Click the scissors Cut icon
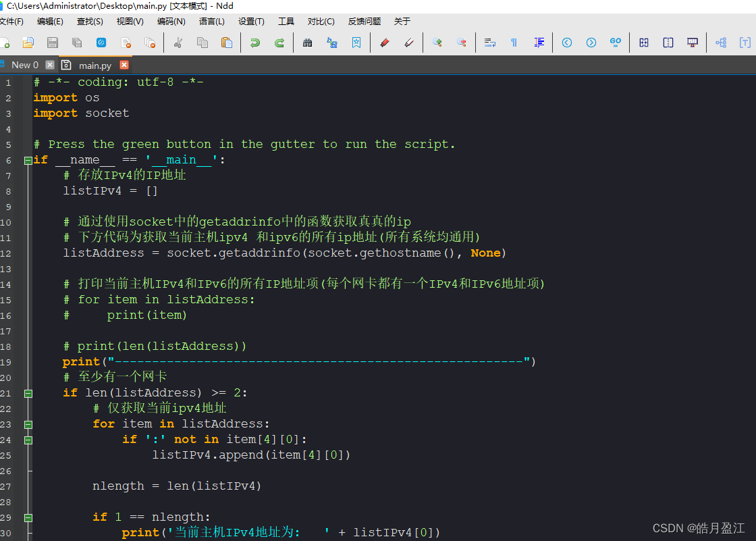756x541 pixels. point(178,43)
